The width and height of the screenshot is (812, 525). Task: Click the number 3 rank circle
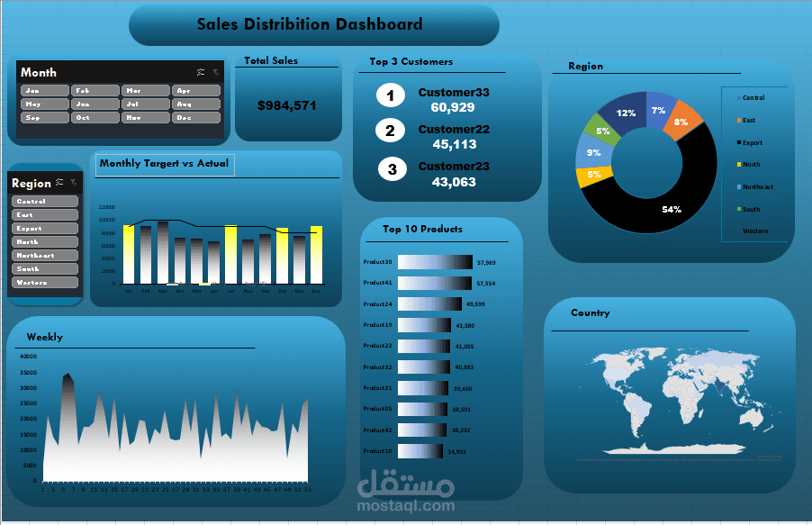coord(392,169)
